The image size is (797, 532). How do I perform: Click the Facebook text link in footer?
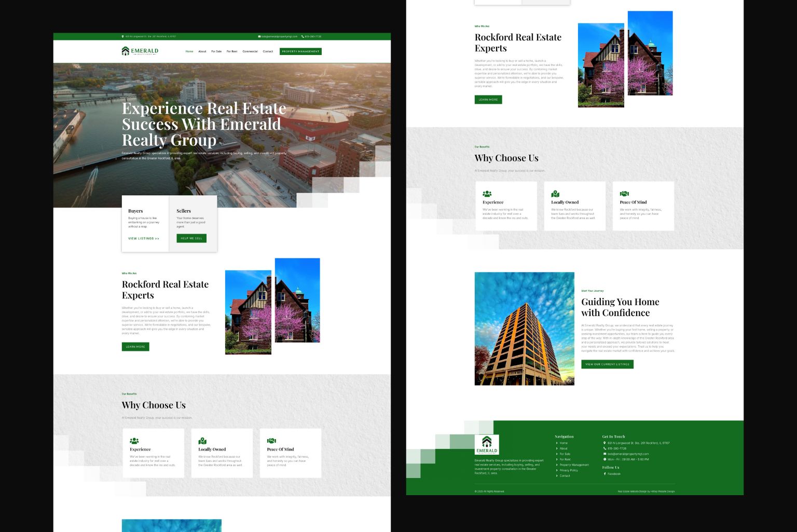[614, 474]
